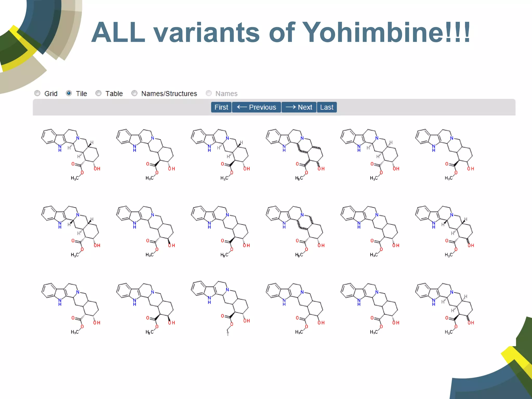This screenshot has width=532, height=399.
Task: Open the last structure in the top row
Action: coord(445,155)
